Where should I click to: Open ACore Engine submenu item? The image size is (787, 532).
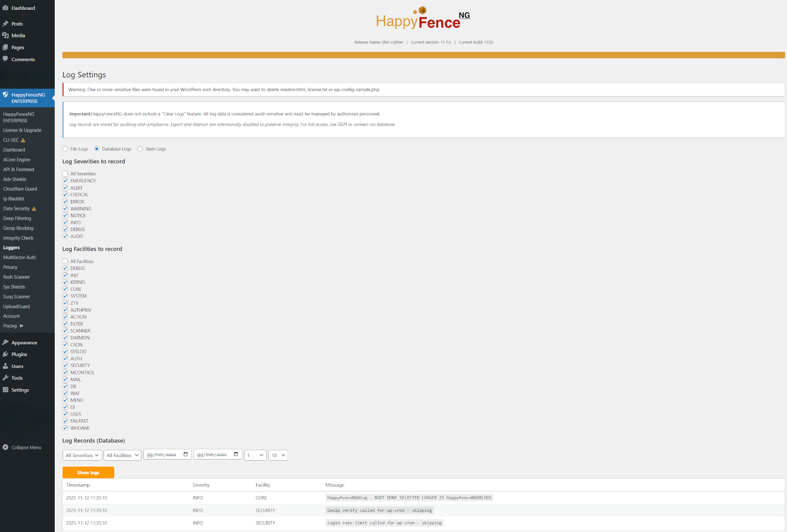(x=17, y=160)
